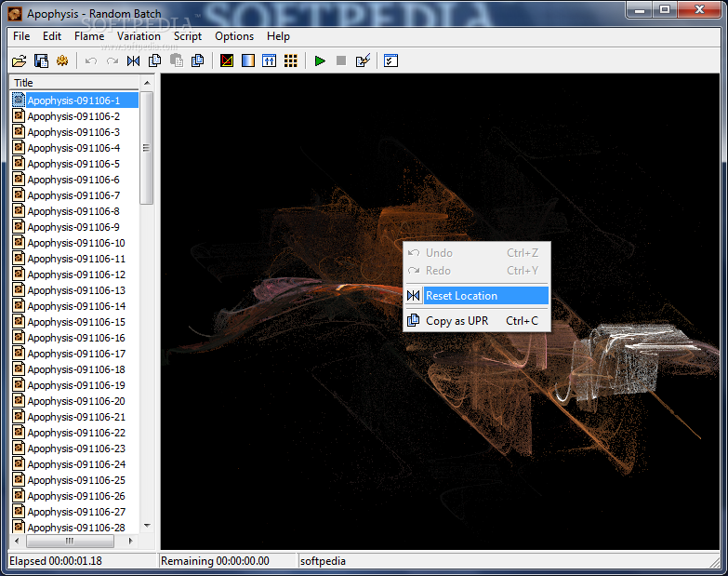This screenshot has width=728, height=576.
Task: Click horizontal scrollbar thumb in flame list
Action: 70,541
